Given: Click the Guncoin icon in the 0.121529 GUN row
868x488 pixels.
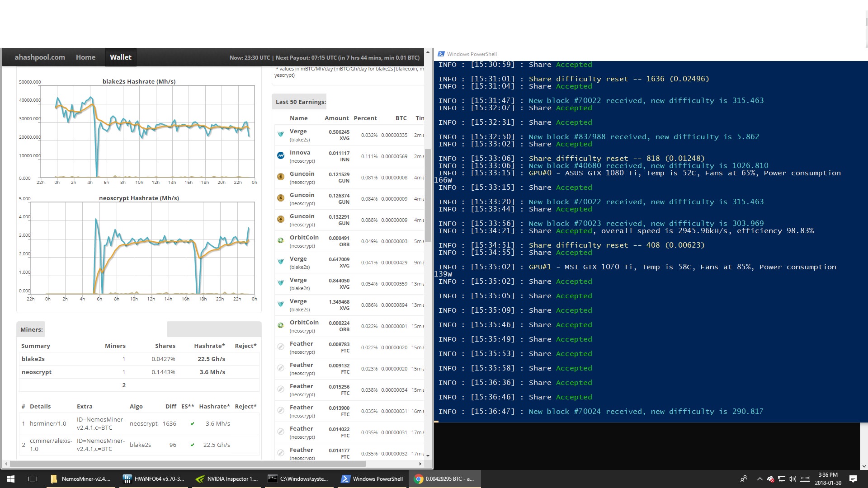Looking at the screenshot, I should coord(281,177).
